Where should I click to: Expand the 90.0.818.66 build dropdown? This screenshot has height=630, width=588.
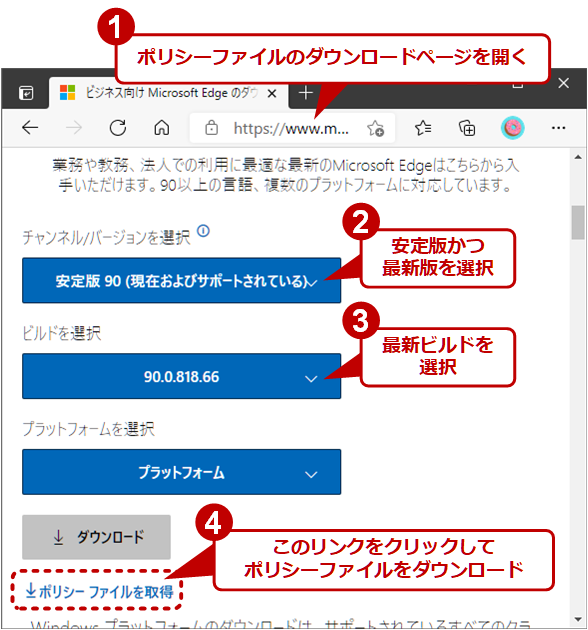click(x=182, y=376)
